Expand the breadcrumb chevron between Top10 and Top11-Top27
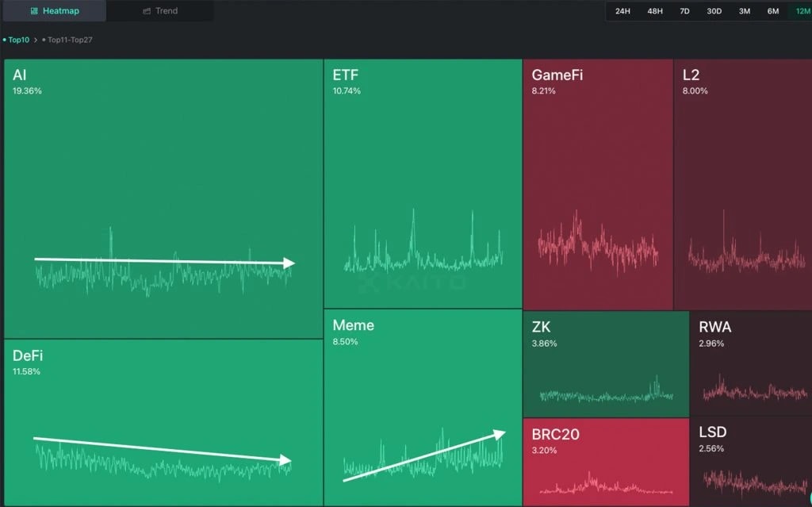This screenshot has height=507, width=812. 35,38
